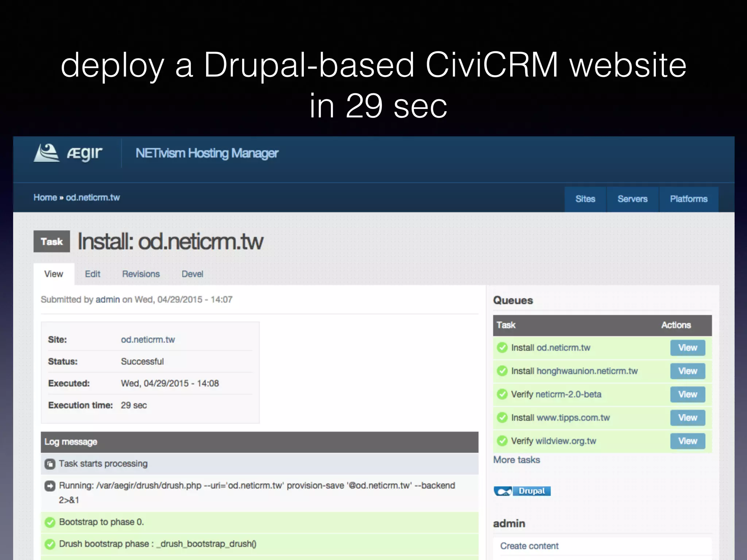Open the Sites menu tab
Screen dimensions: 747x560
[x=585, y=199]
